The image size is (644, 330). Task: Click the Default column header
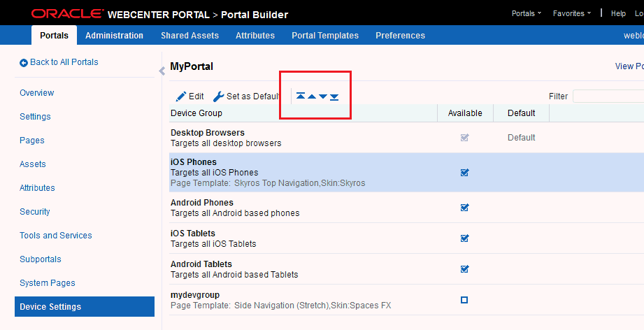click(522, 113)
